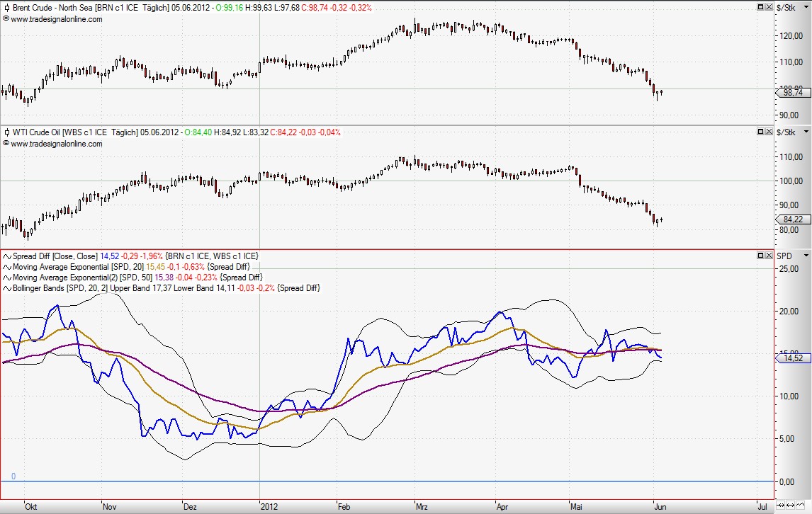Click the WTI Crude Oil candlestick icon
This screenshot has height=514, width=812.
coord(6,132)
